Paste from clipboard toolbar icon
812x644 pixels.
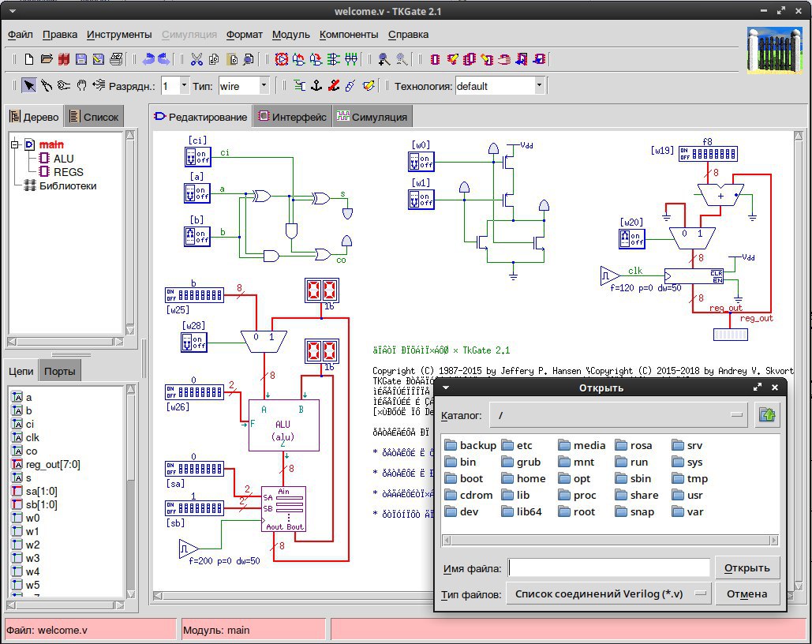[231, 59]
